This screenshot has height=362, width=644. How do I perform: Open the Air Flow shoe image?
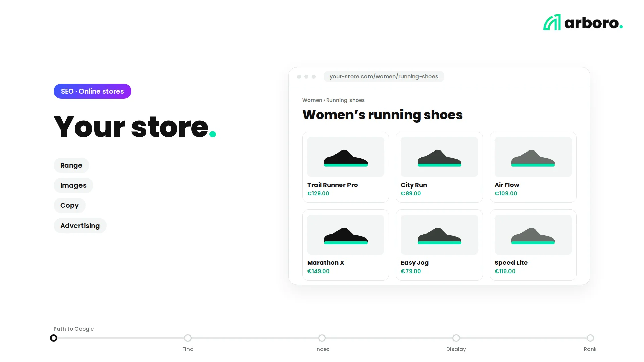533,157
